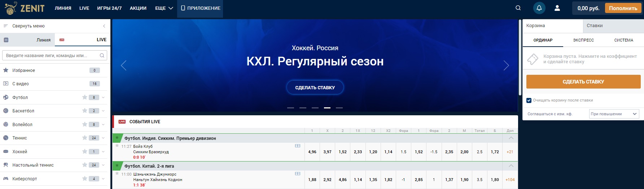
Task: Open user profile icon
Action: 557,8
